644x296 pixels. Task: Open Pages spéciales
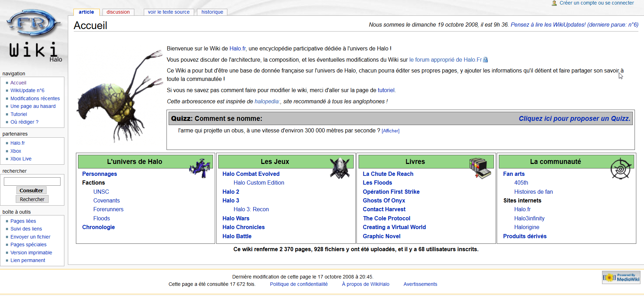pyautogui.click(x=28, y=245)
